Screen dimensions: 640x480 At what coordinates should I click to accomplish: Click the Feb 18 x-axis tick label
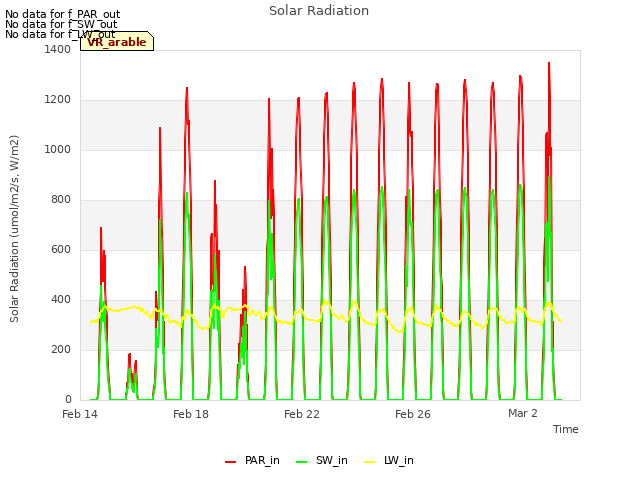click(191, 414)
